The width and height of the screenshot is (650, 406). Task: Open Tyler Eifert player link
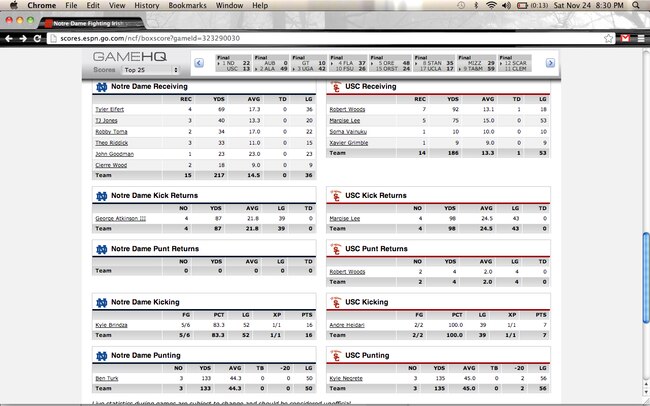(x=109, y=109)
